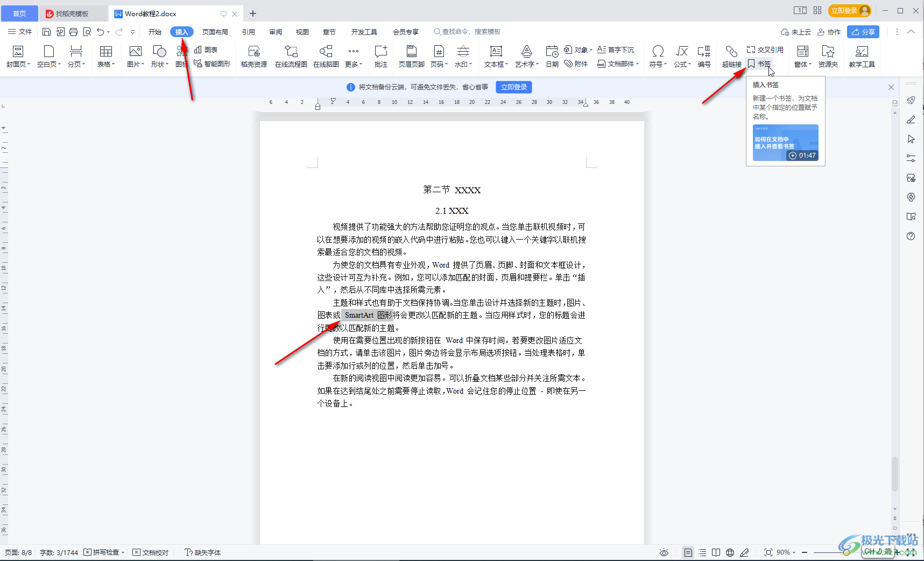
Task: Switch to outline view in status bar
Action: 702,552
